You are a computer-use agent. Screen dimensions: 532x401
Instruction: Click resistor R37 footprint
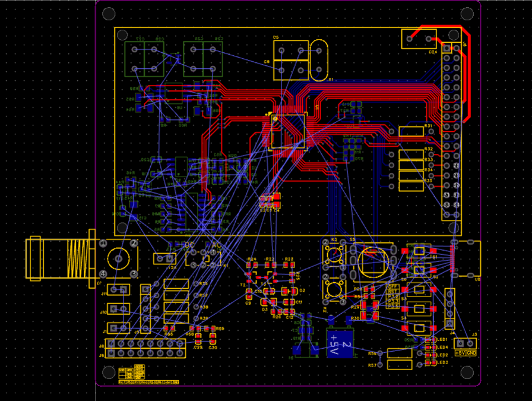click(x=176, y=295)
